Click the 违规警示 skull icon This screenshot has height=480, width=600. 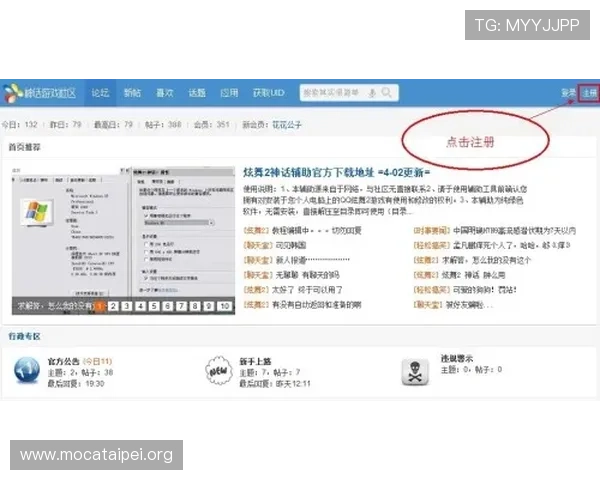click(x=415, y=371)
